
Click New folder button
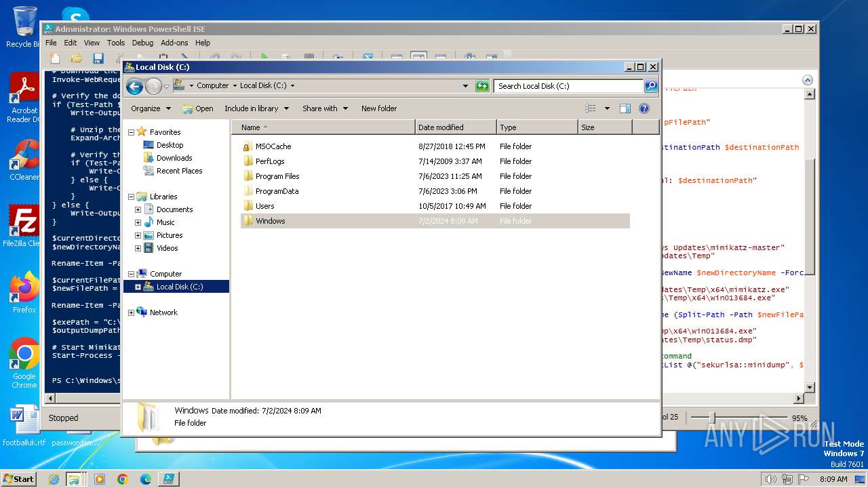coord(379,108)
